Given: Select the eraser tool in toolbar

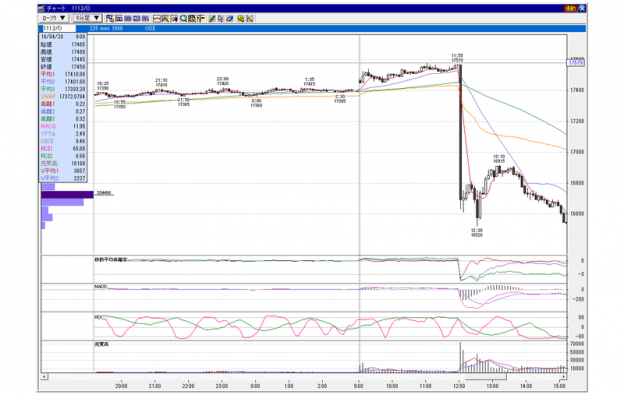Looking at the screenshot, I should coord(230,18).
